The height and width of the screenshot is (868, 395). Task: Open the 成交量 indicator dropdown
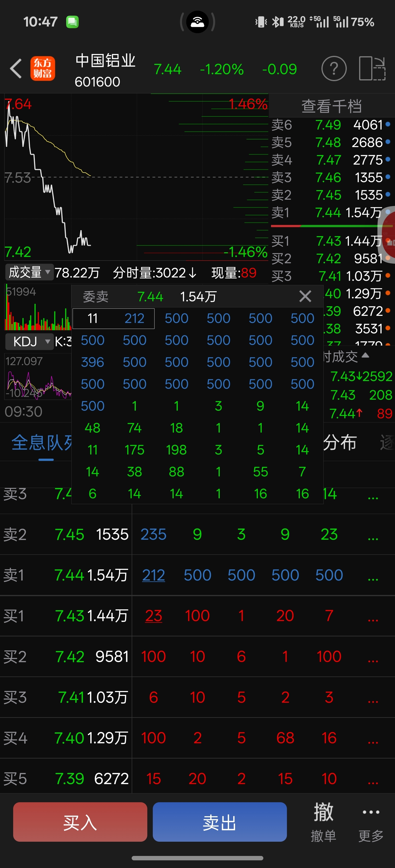pos(29,272)
